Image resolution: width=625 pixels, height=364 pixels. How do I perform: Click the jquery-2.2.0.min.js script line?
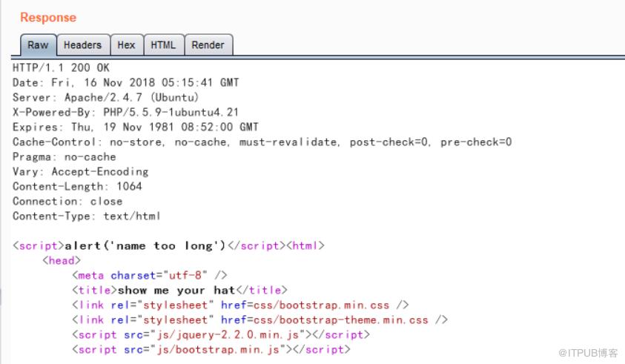pos(221,334)
